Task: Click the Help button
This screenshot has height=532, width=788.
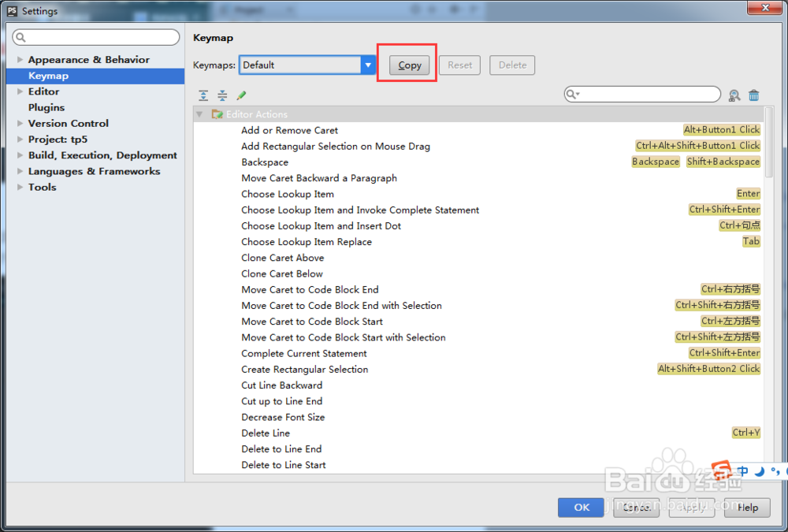Action: (x=747, y=508)
